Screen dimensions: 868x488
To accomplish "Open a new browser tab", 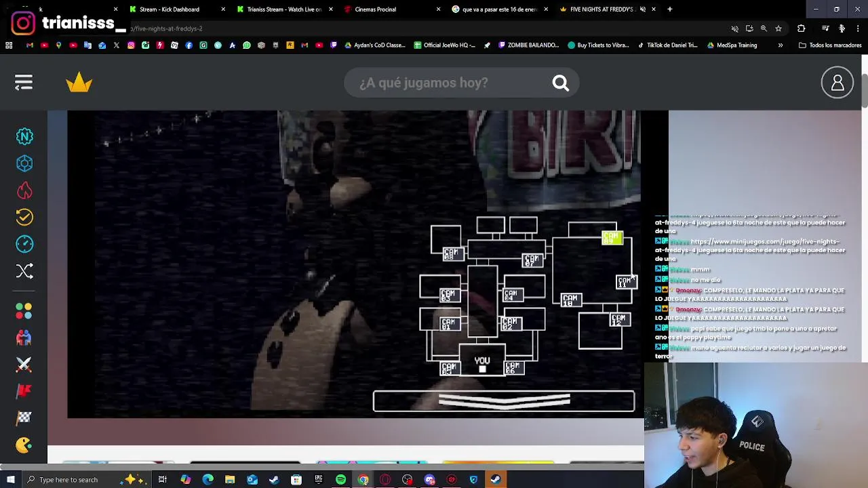I will coord(669,9).
